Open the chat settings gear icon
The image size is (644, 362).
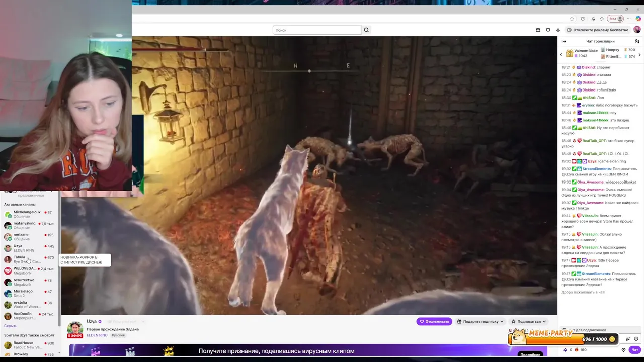tap(624, 350)
